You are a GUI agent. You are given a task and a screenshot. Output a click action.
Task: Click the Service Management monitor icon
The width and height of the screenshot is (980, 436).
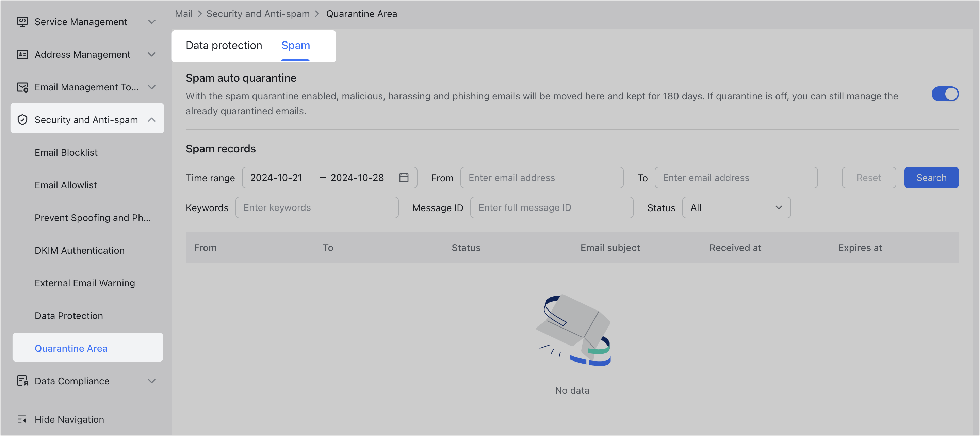click(22, 22)
